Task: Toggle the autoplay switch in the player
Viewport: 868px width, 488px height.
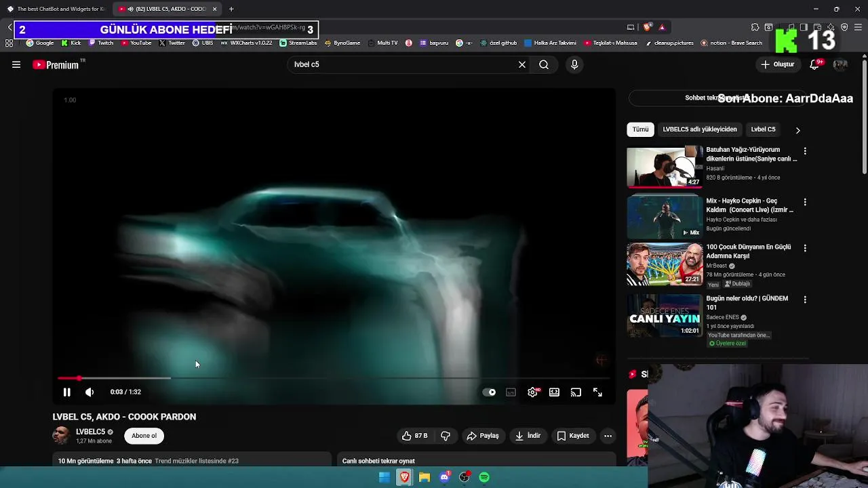Action: point(489,392)
